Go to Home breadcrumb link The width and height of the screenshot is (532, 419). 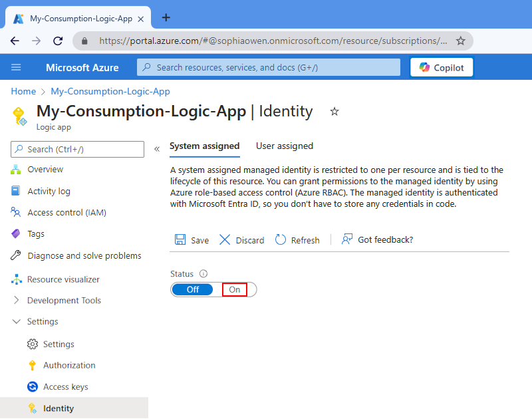tap(23, 91)
